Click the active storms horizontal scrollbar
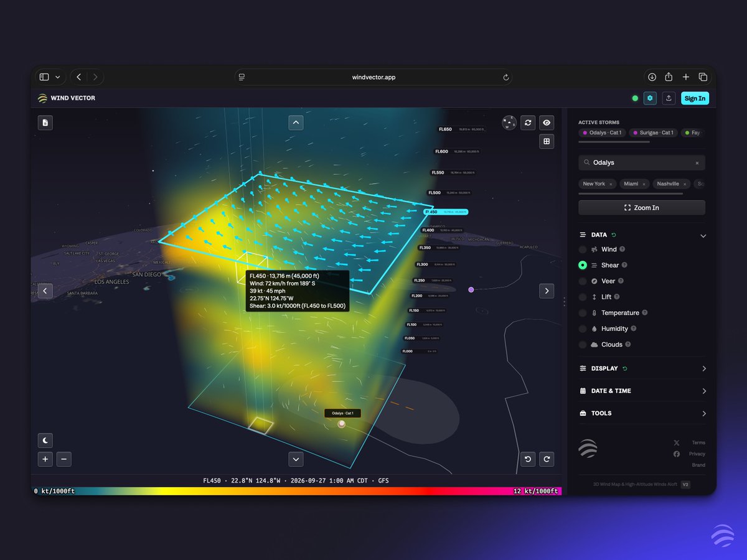Image resolution: width=747 pixels, height=560 pixels. [614, 142]
